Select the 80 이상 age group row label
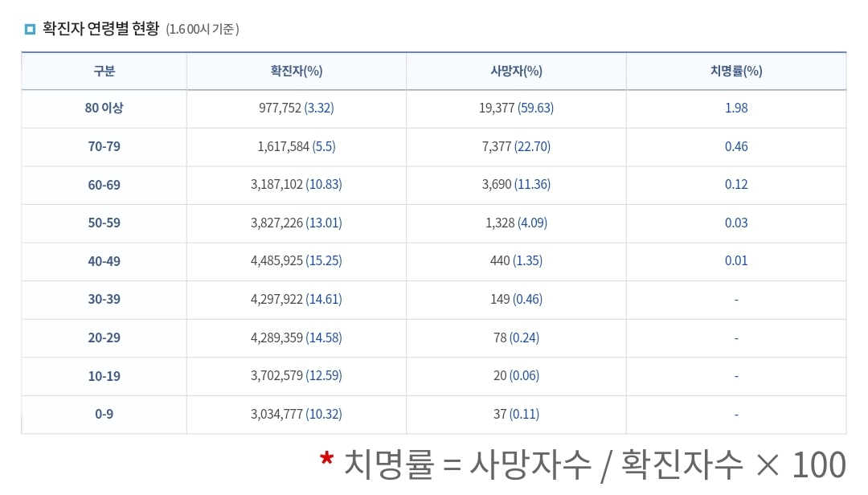 point(104,108)
